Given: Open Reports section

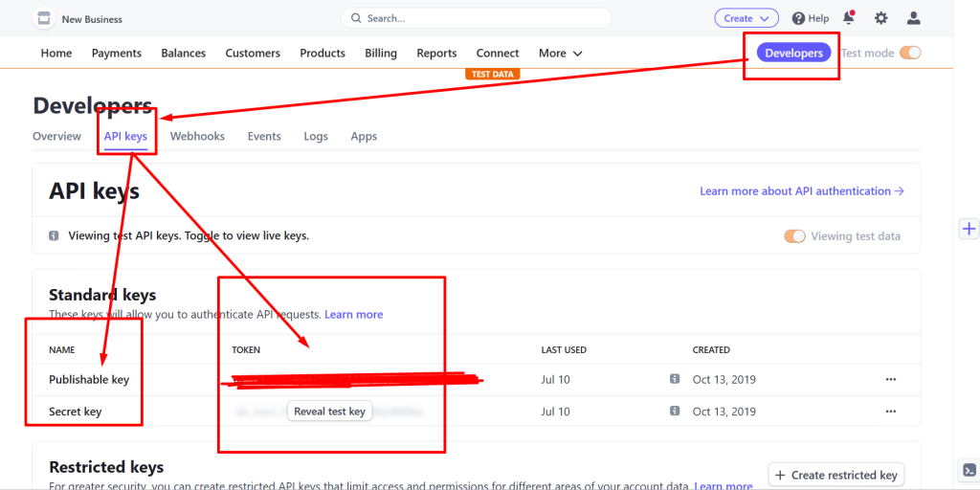Looking at the screenshot, I should [436, 54].
